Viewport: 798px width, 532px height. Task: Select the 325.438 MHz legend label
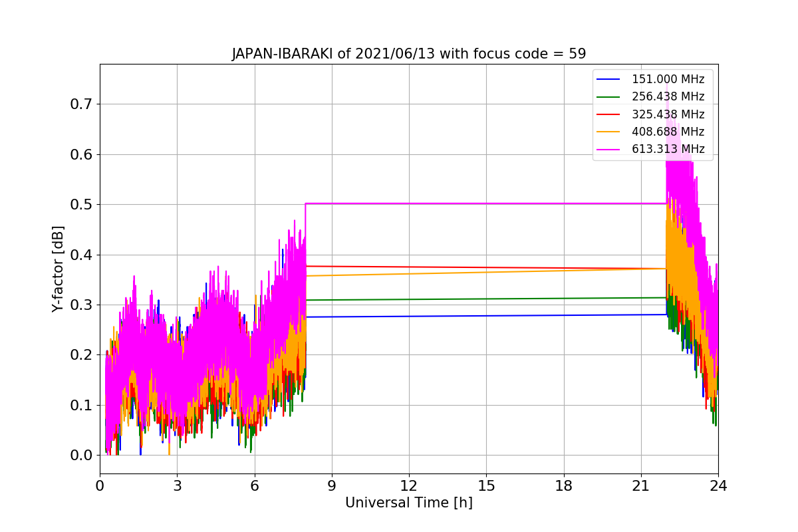coord(668,114)
